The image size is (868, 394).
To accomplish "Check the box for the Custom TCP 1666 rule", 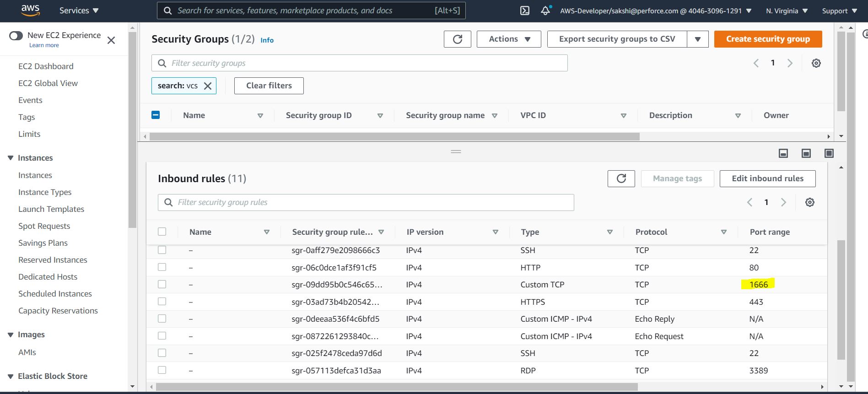I will 162,284.
